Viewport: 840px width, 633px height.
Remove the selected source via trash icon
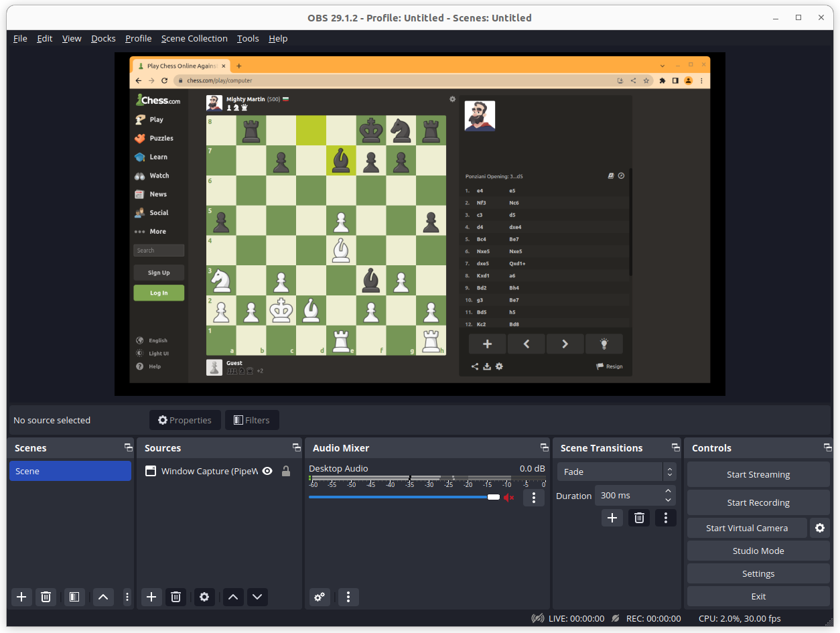[x=176, y=597]
